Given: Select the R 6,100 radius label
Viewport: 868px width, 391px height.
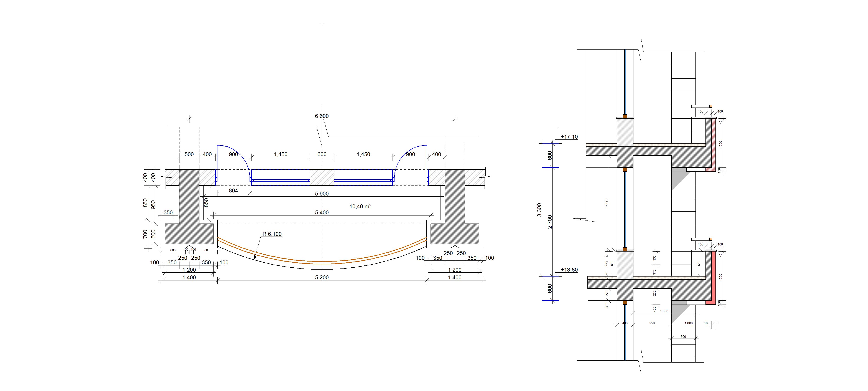Looking at the screenshot, I should pyautogui.click(x=272, y=234).
